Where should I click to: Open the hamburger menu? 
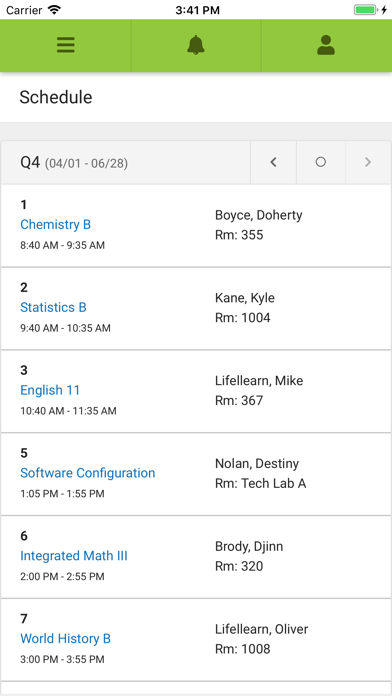click(x=65, y=45)
